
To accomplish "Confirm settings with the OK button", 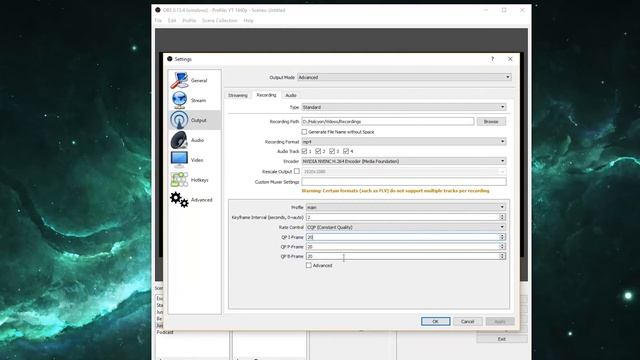I will (436, 322).
